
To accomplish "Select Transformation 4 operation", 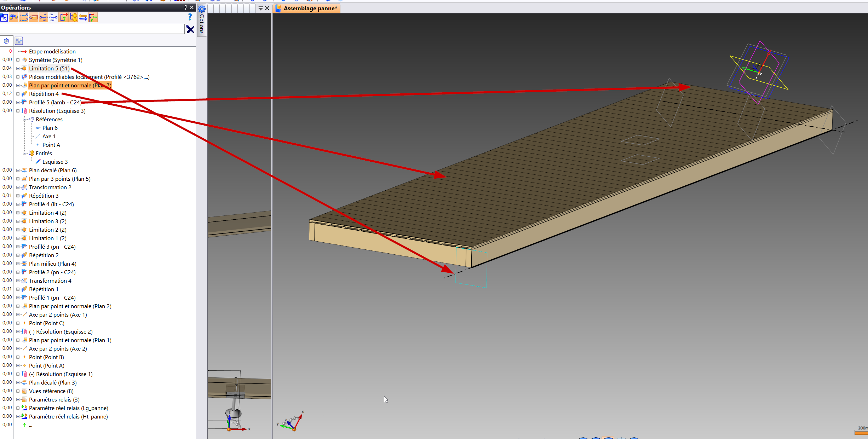I will coord(50,281).
